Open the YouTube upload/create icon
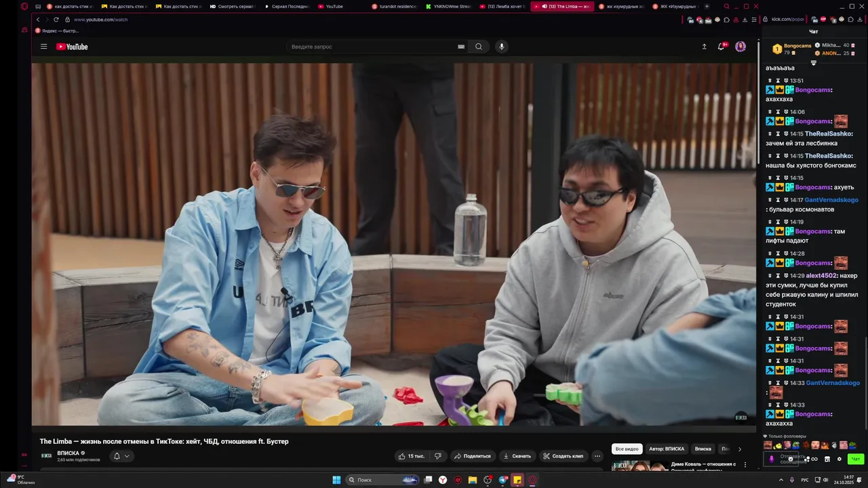The height and width of the screenshot is (488, 868). pyautogui.click(x=704, y=47)
